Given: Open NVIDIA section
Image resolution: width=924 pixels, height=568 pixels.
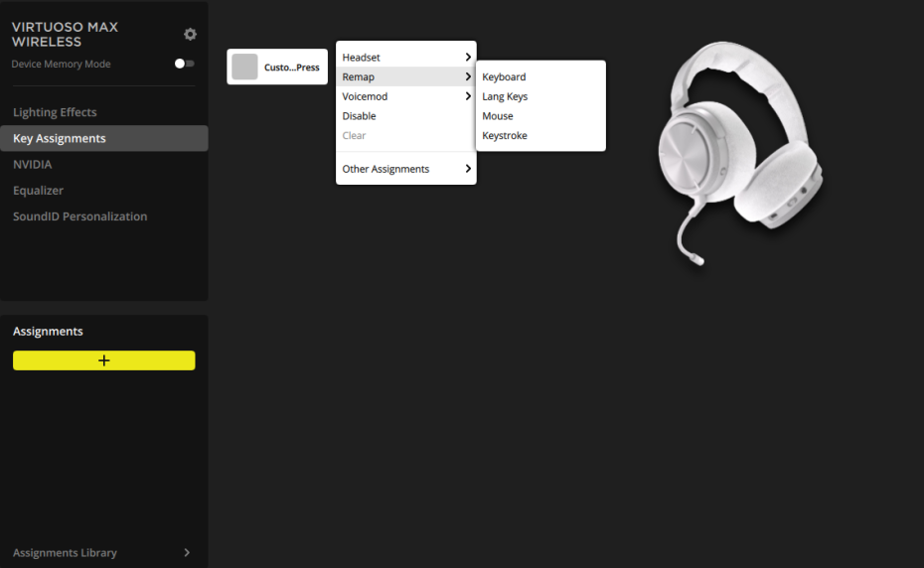Looking at the screenshot, I should pyautogui.click(x=33, y=165).
